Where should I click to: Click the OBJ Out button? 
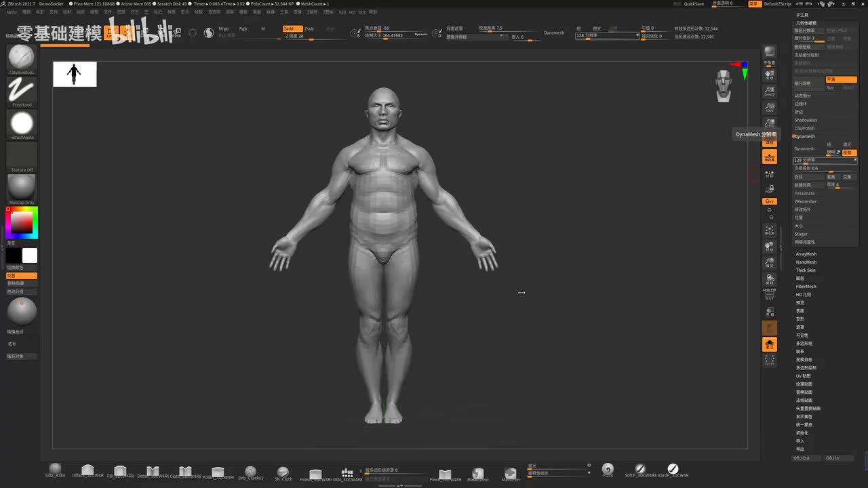pos(806,458)
